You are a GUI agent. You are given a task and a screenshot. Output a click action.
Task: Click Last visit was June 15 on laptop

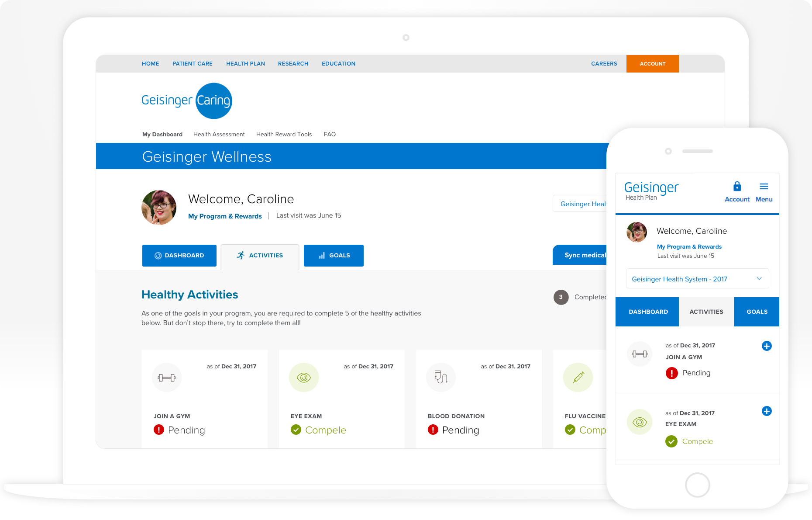point(309,216)
